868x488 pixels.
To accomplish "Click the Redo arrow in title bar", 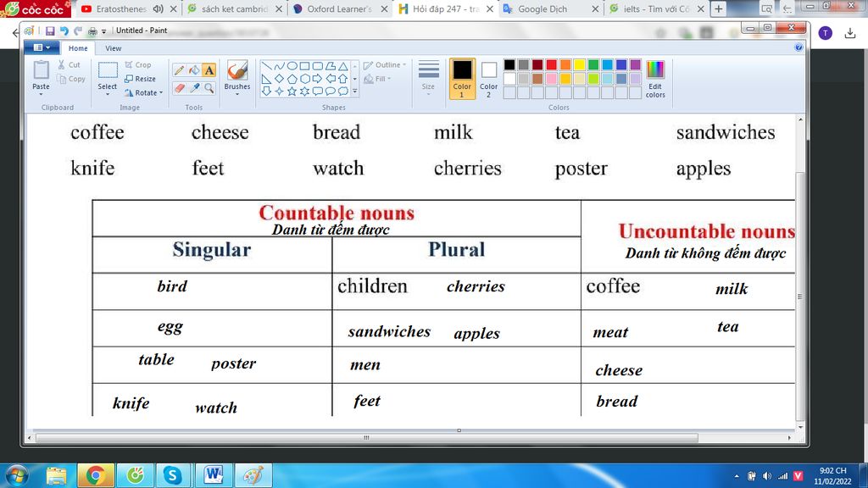I will [78, 31].
